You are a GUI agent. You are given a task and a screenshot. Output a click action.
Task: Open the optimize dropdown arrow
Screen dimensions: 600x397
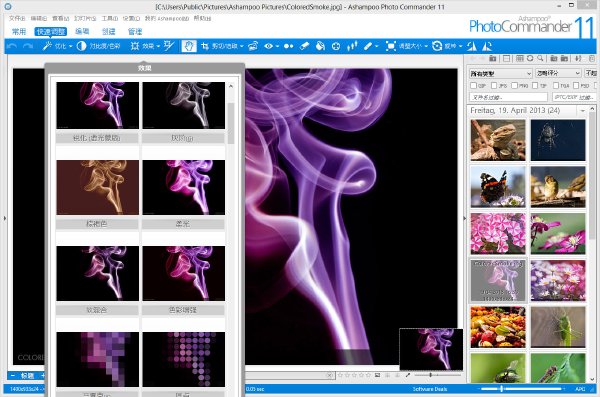pyautogui.click(x=70, y=47)
